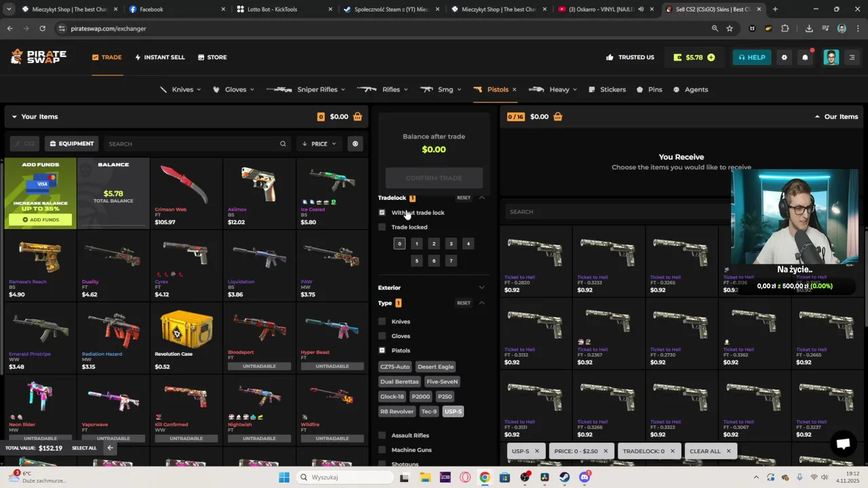Viewport: 868px width, 488px height.
Task: Click browser zoom magnifier in address bar
Action: (715, 28)
